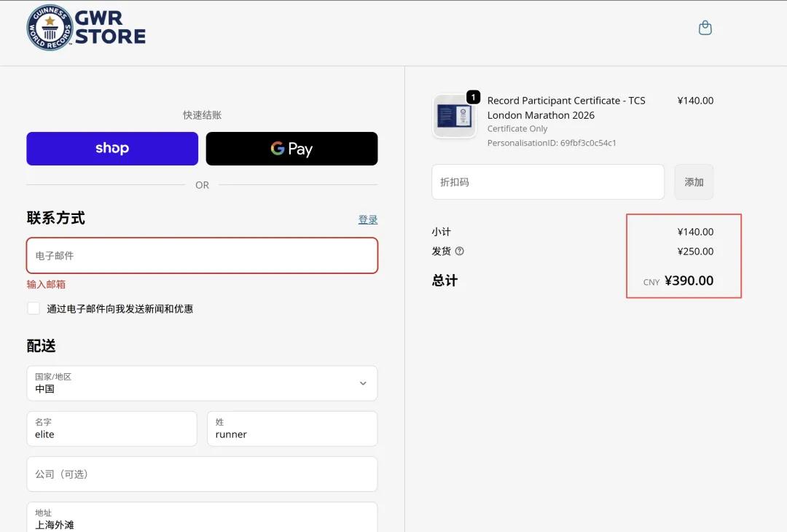Click the item quantity badge 1
The height and width of the screenshot is (532, 787).
[x=474, y=97]
